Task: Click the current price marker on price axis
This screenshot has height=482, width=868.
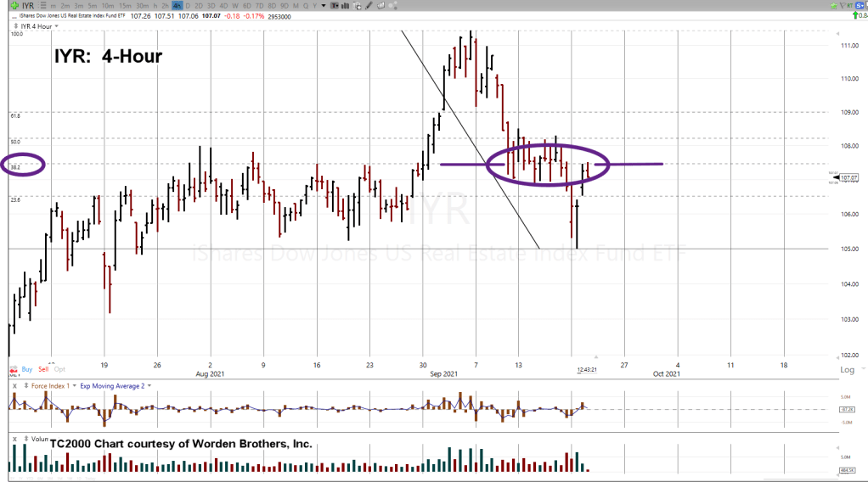Action: (849, 177)
